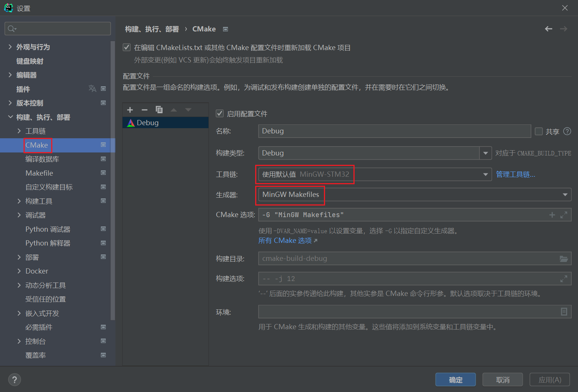The image size is (578, 392).
Task: Toggle the 共享 checkbox
Action: (539, 131)
